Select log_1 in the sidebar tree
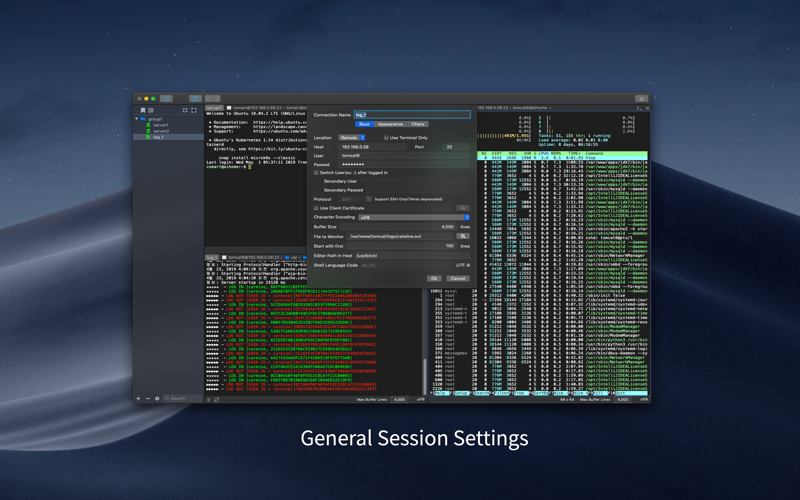 158,137
